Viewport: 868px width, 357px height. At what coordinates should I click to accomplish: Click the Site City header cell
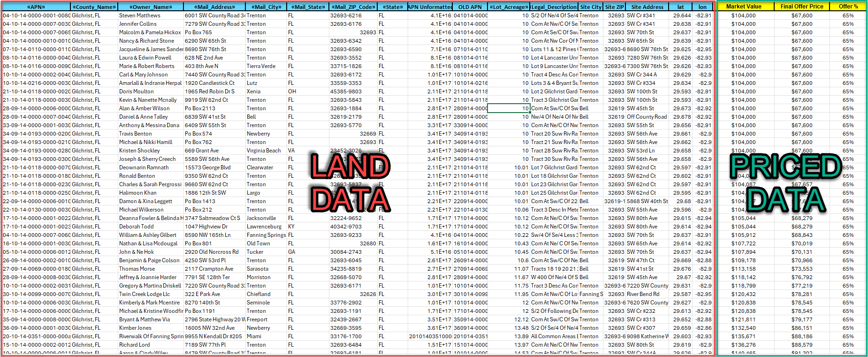591,7
